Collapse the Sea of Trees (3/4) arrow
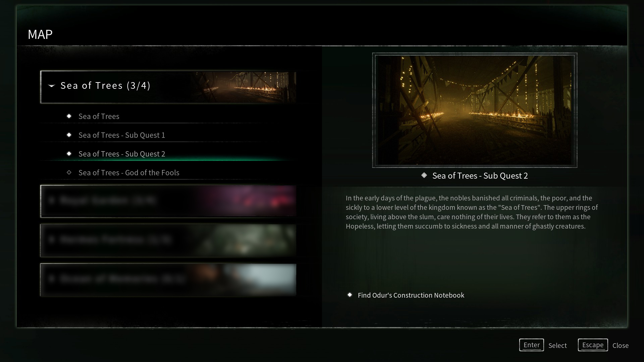 point(51,86)
